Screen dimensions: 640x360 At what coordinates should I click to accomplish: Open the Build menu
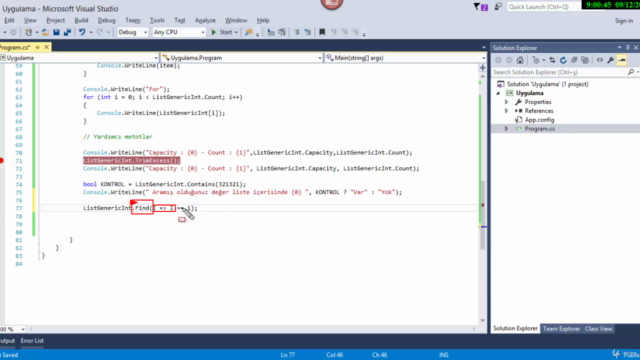[81, 20]
